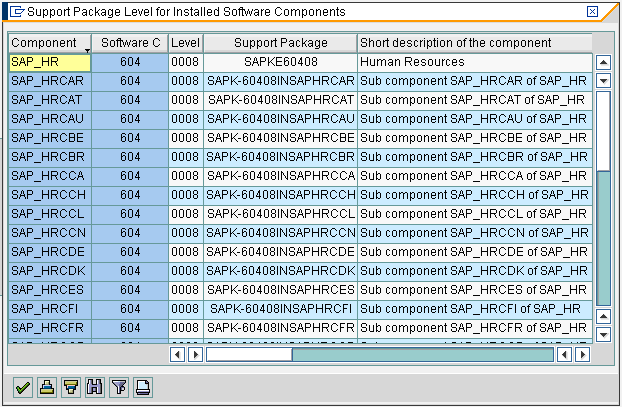The width and height of the screenshot is (622, 407).
Task: Close the Support Package Level dialog
Action: tap(592, 11)
